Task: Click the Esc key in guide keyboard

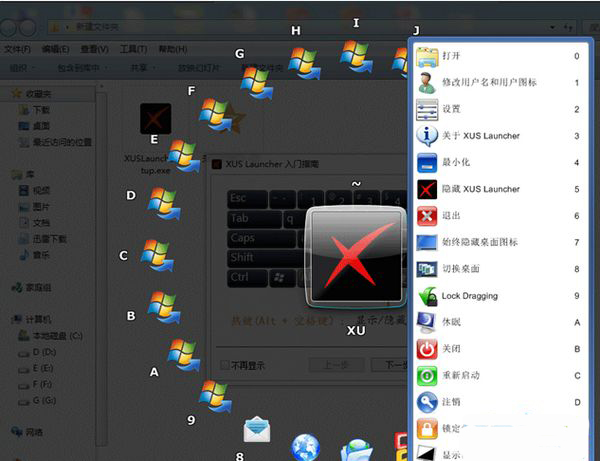Action: point(247,199)
